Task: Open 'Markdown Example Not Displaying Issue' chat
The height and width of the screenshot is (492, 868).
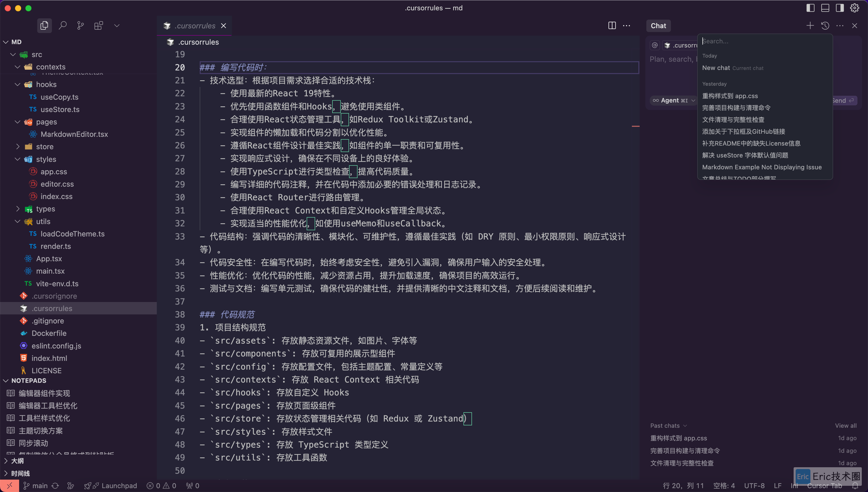Action: (x=765, y=167)
